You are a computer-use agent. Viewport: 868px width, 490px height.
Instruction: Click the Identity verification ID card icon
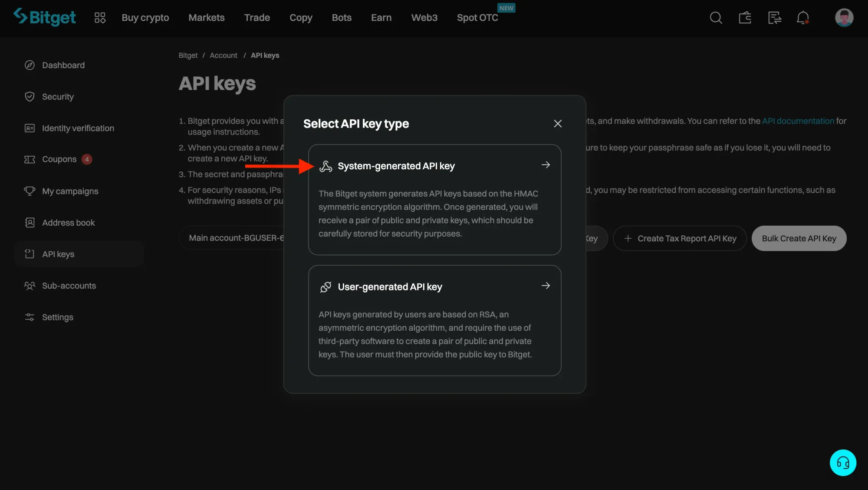coord(30,128)
